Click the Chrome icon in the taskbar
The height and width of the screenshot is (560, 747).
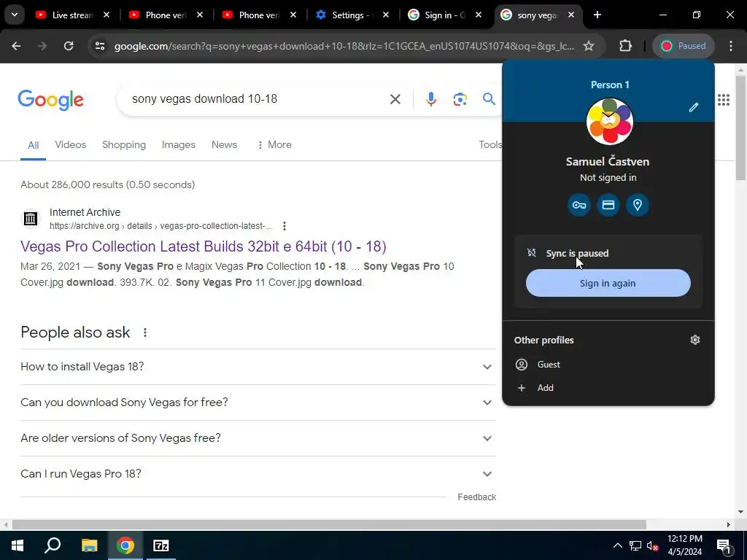125,545
